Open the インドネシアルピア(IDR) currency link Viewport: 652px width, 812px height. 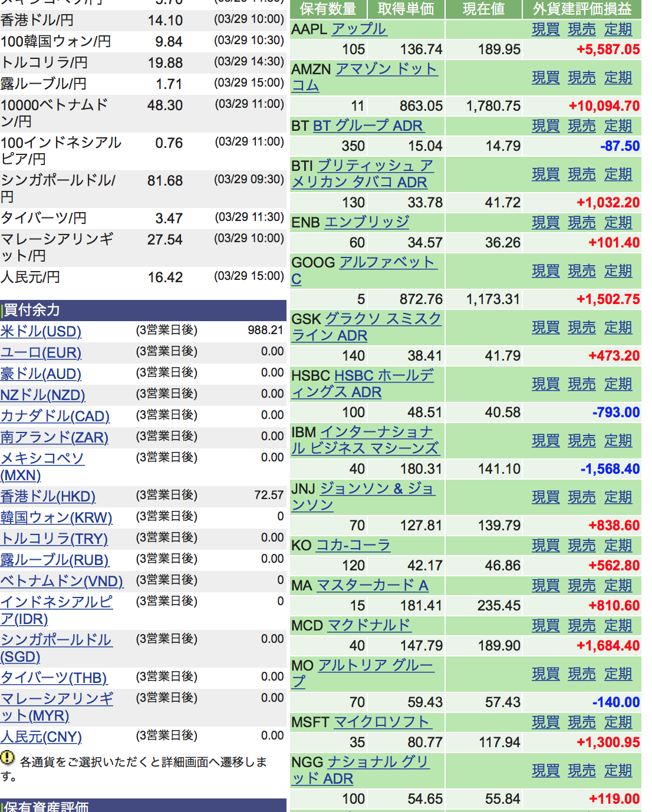[x=57, y=610]
